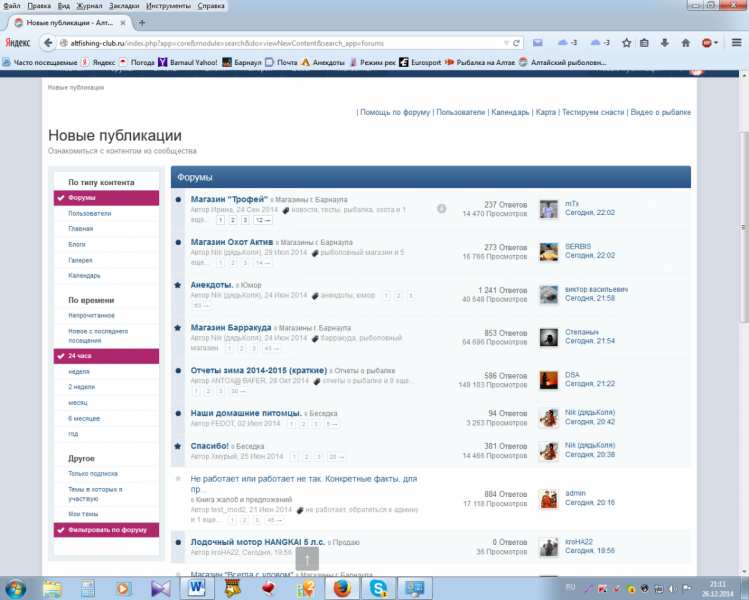Click the scroll-to-top arrow button
749x600 pixels.
[x=309, y=559]
